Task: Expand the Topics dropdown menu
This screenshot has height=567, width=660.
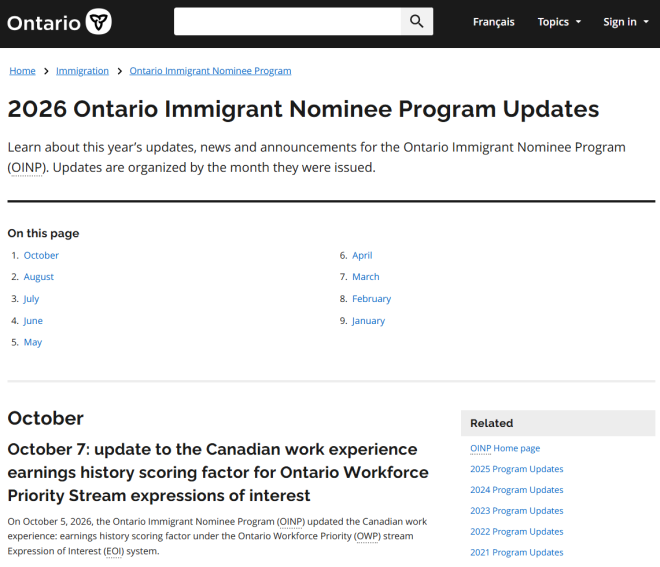Action: coord(559,22)
